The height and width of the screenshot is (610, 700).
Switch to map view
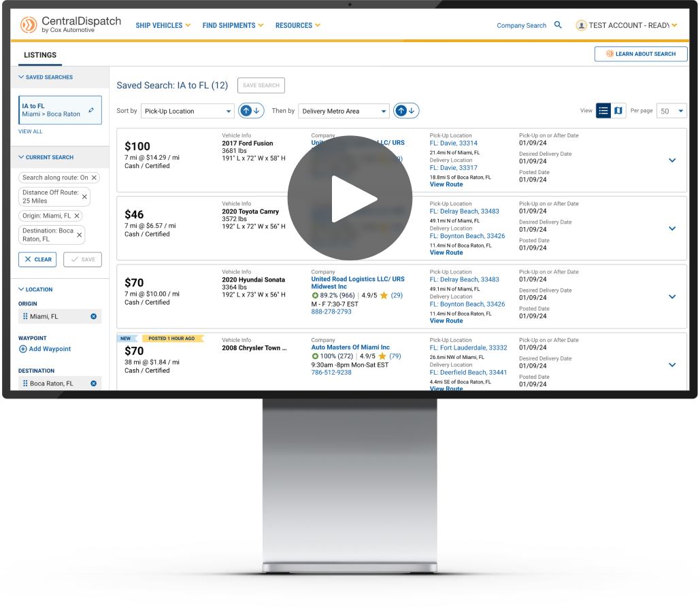(x=618, y=111)
